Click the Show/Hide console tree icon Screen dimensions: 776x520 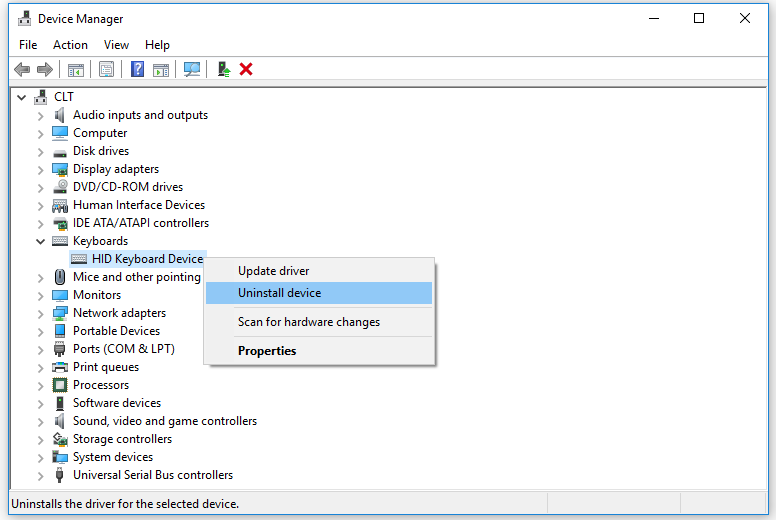[76, 70]
